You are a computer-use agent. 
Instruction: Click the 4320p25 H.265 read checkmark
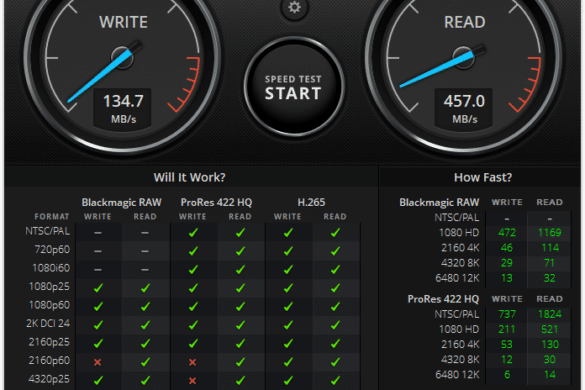pos(335,380)
